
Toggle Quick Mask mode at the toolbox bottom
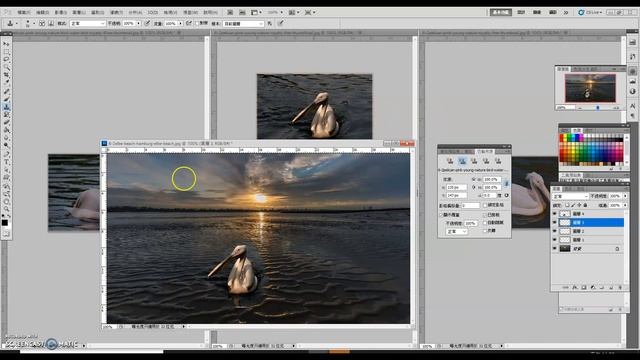[x=6, y=234]
